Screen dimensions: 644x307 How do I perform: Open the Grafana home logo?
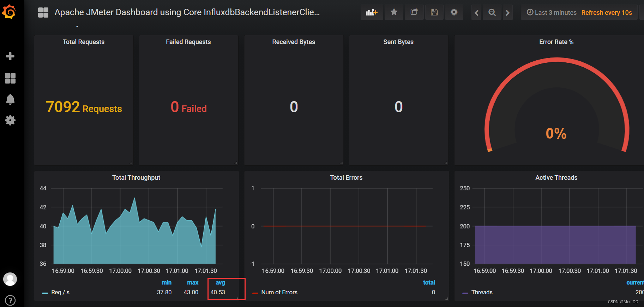click(x=9, y=12)
